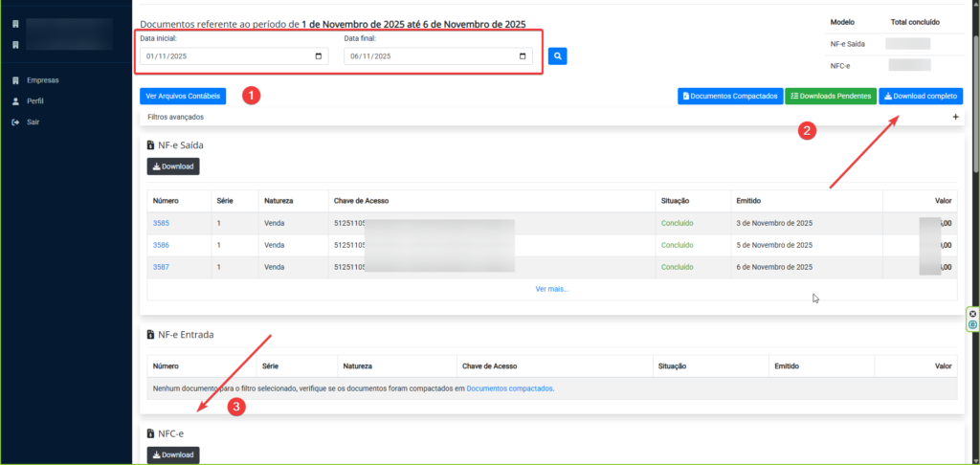The image size is (980, 465).
Task: Open calendar picker in Data inicial field
Action: 319,56
